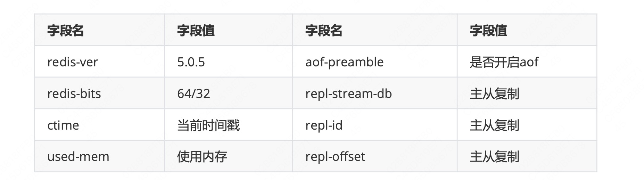The width and height of the screenshot is (644, 180).
Task: Select the 当前时间戳 value cell
Action: [229, 125]
